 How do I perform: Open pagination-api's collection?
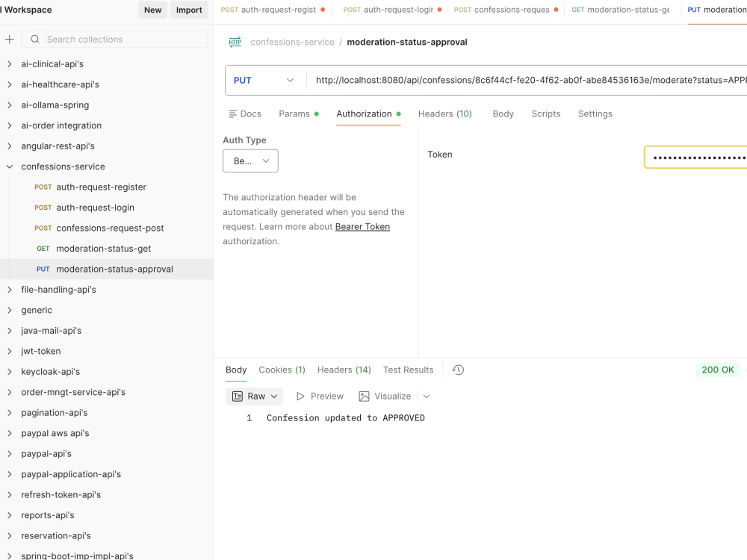tap(55, 413)
